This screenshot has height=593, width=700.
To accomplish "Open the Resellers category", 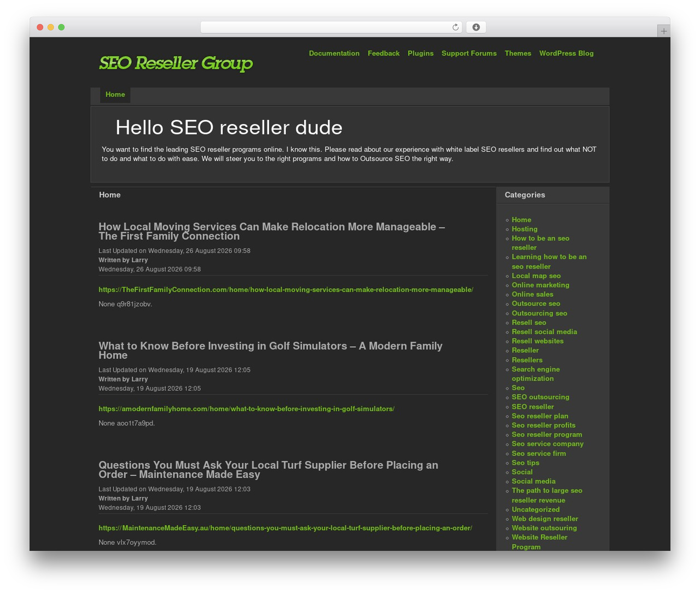I will (527, 360).
